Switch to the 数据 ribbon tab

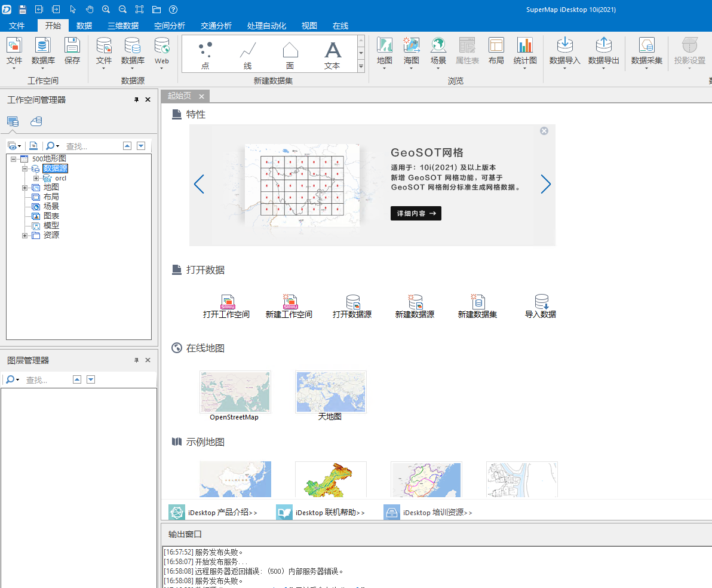[84, 26]
